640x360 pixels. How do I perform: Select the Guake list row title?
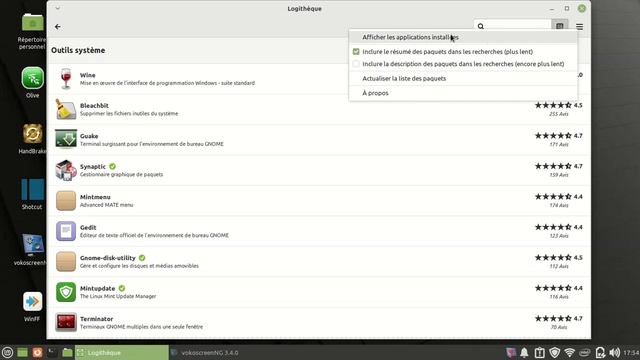point(89,136)
